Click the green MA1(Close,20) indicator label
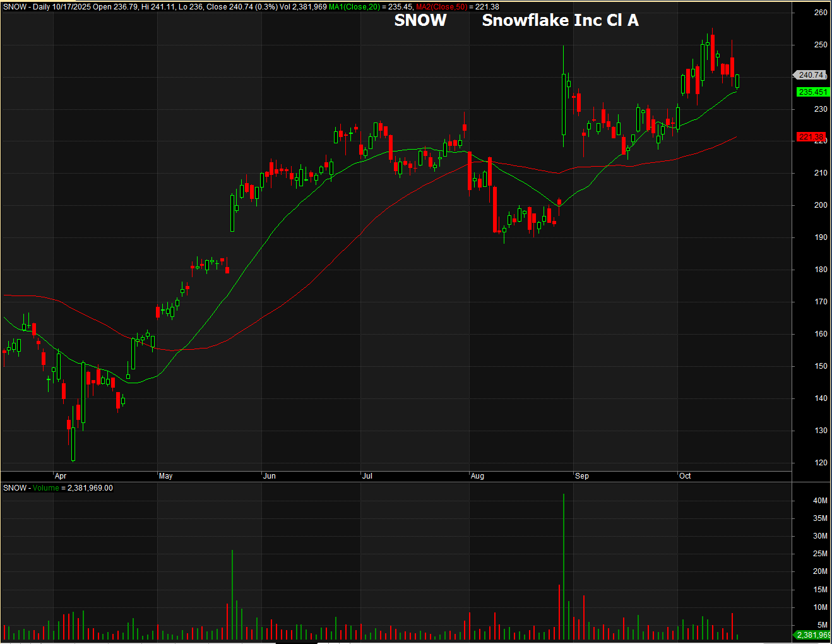Screen dimensions: 832x644 pyautogui.click(x=354, y=7)
